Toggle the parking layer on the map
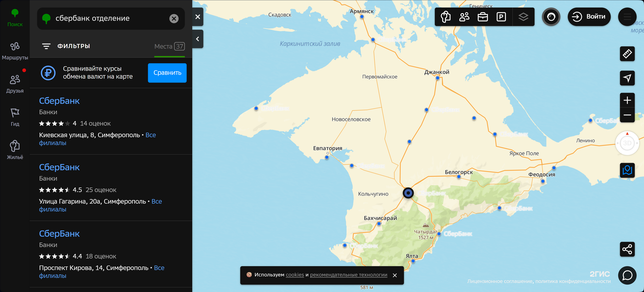Image resolution: width=644 pixels, height=292 pixels. (501, 17)
